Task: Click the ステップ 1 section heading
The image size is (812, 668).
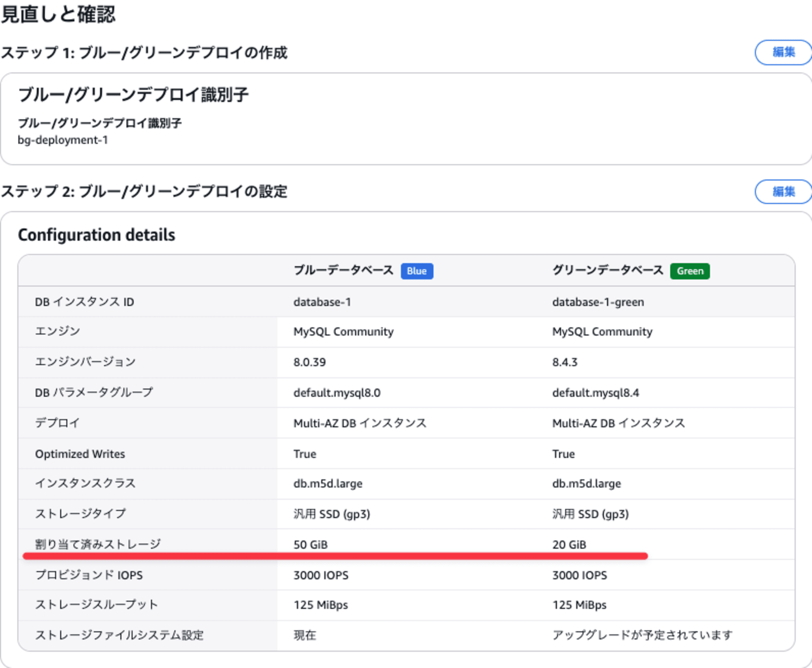Action: coord(144,53)
